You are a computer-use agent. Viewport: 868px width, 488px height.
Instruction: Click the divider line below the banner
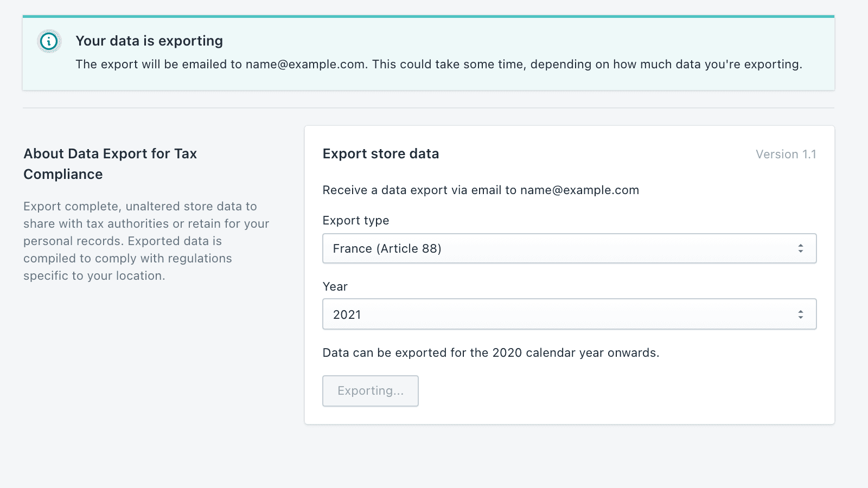pos(429,108)
